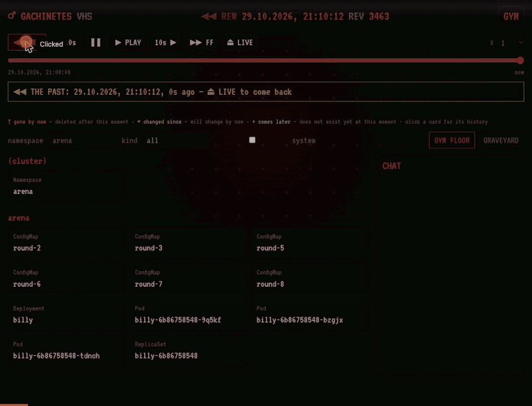
Task: Toggle the system checkbox
Action: (x=252, y=140)
